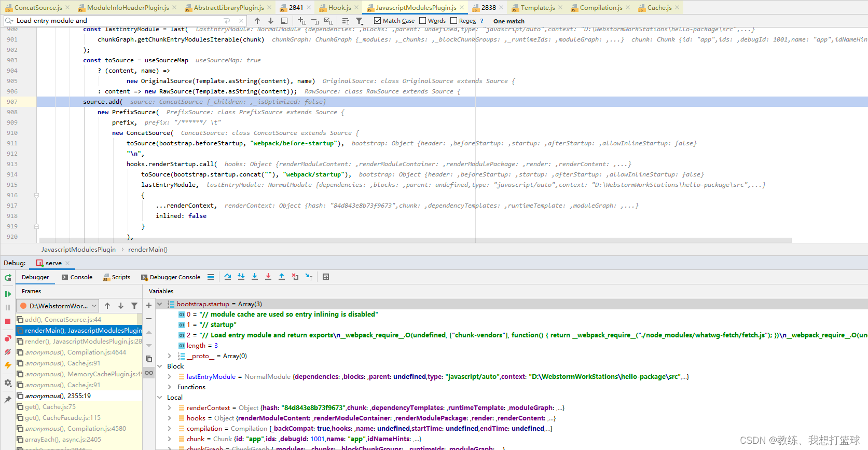Viewport: 868px width, 450px height.
Task: Click Step Over button
Action: (x=228, y=277)
